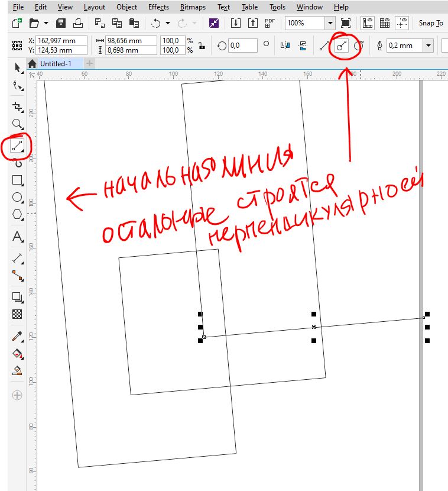Open the Snap To dropdown

[430, 23]
